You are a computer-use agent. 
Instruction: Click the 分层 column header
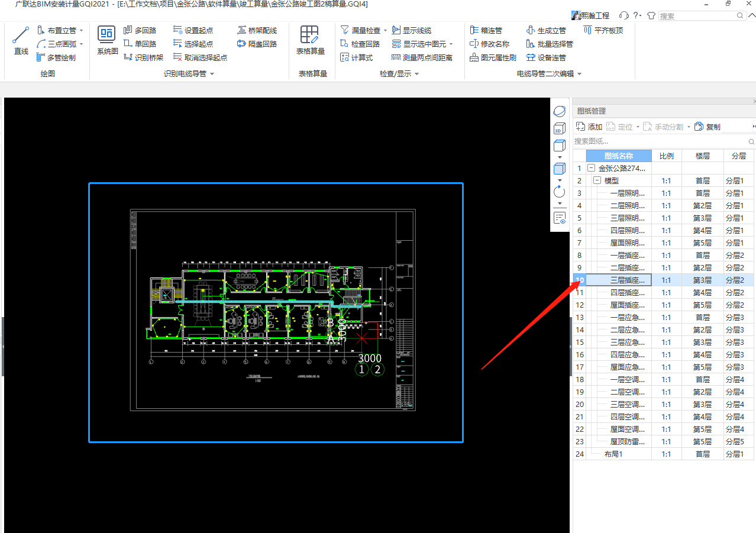pos(739,156)
